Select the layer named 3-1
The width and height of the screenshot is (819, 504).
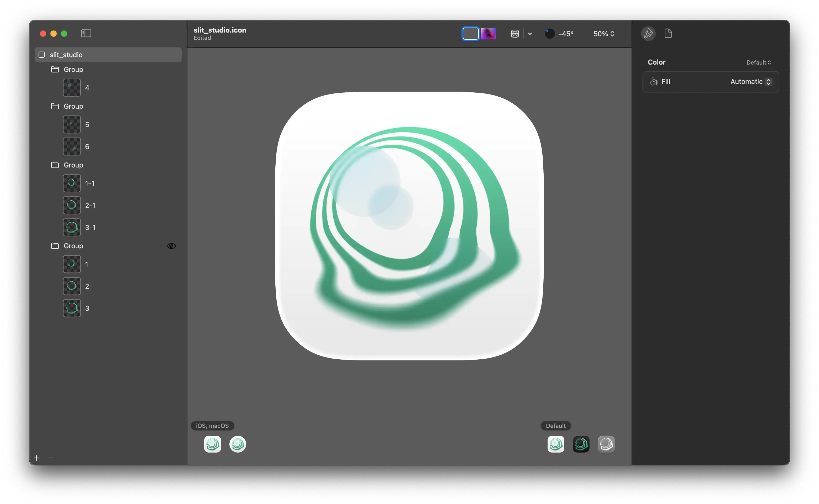(x=90, y=227)
